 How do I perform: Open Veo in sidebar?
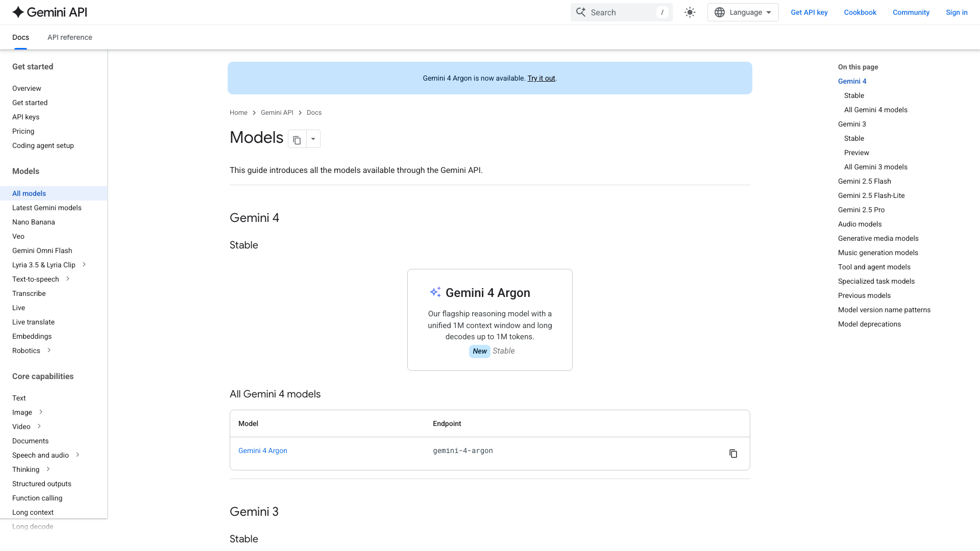(x=18, y=236)
